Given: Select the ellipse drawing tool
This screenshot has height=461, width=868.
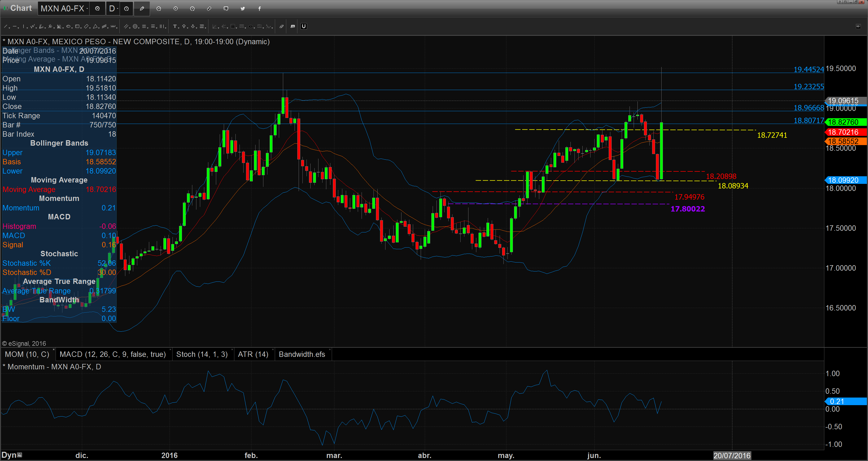Looking at the screenshot, I should click(x=68, y=26).
